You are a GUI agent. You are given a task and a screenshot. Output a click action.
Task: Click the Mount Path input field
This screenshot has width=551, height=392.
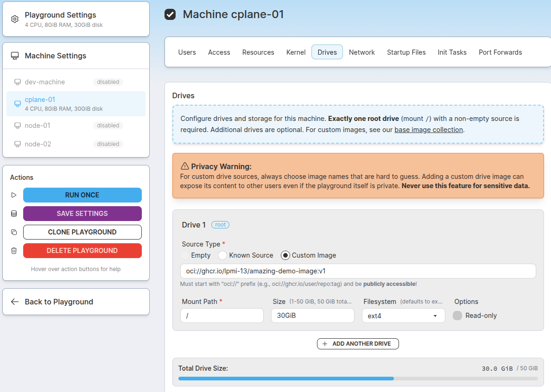pyautogui.click(x=222, y=315)
